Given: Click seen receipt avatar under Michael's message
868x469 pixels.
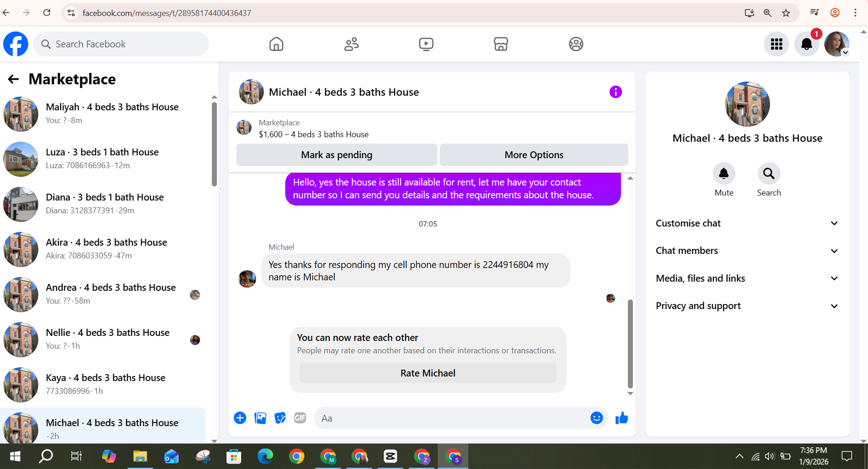Looking at the screenshot, I should coord(611,298).
